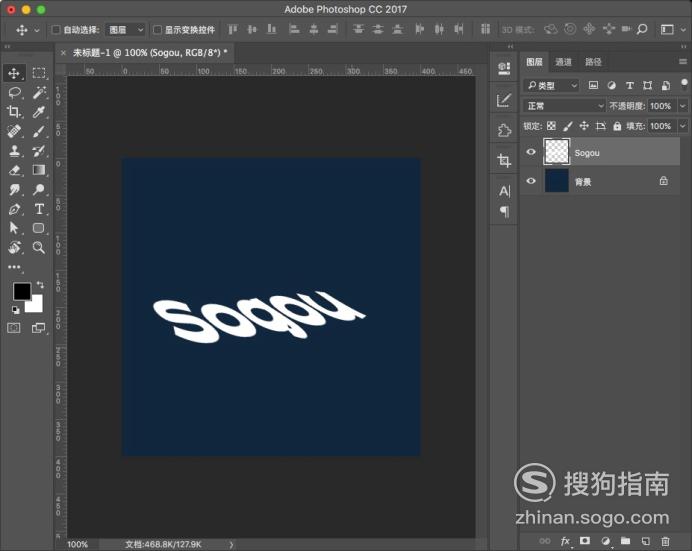Add a layer mask
692x551 pixels.
point(585,540)
